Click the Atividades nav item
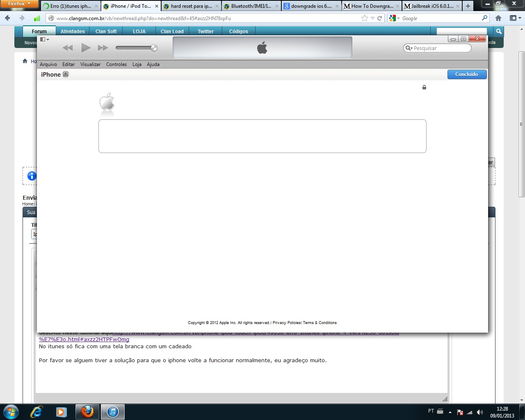 tap(73, 32)
